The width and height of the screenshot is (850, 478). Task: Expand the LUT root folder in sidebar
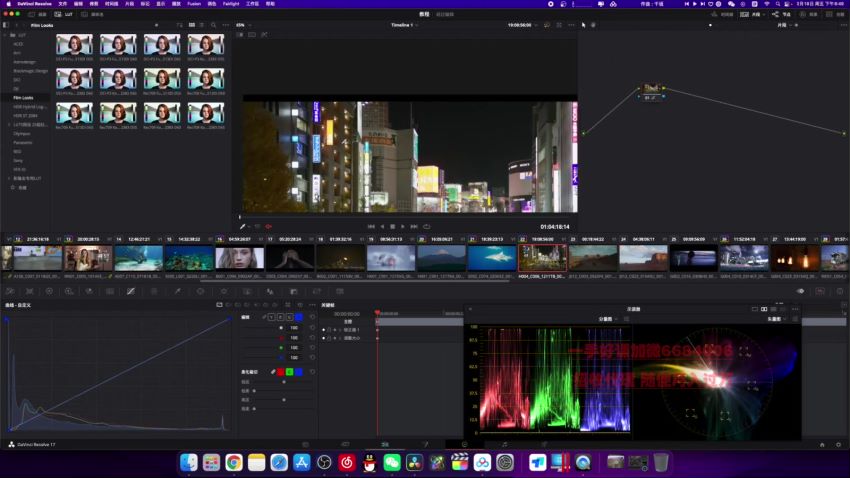[6, 35]
